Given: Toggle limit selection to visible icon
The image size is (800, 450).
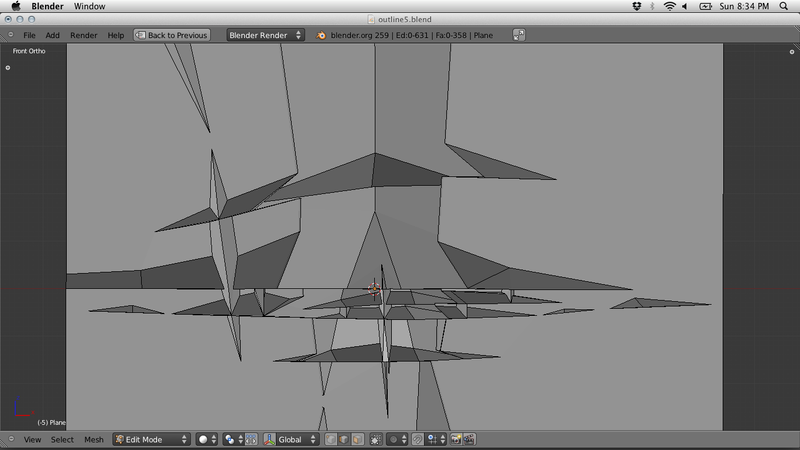Looking at the screenshot, I should coord(376,439).
